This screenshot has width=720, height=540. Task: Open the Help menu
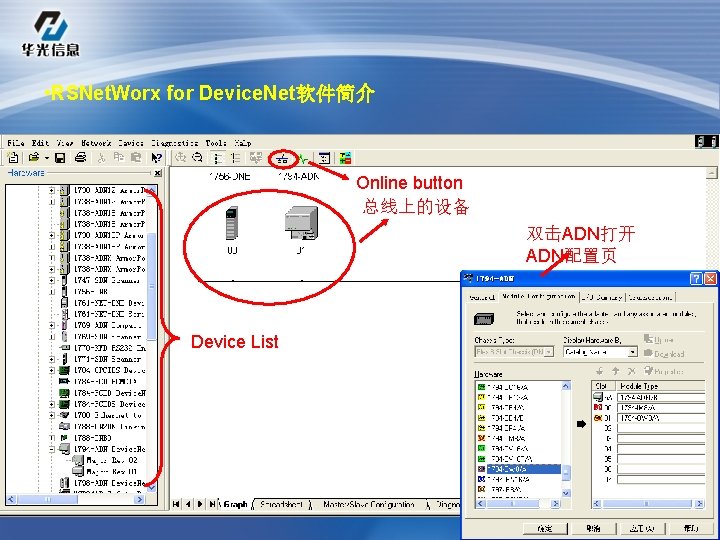[x=242, y=143]
